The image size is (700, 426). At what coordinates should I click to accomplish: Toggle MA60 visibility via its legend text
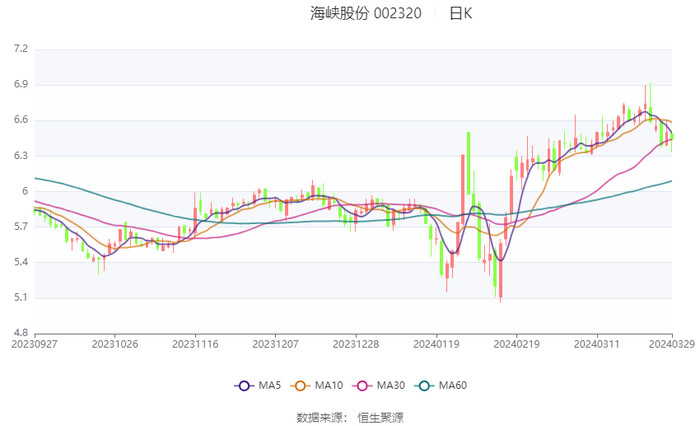453,386
